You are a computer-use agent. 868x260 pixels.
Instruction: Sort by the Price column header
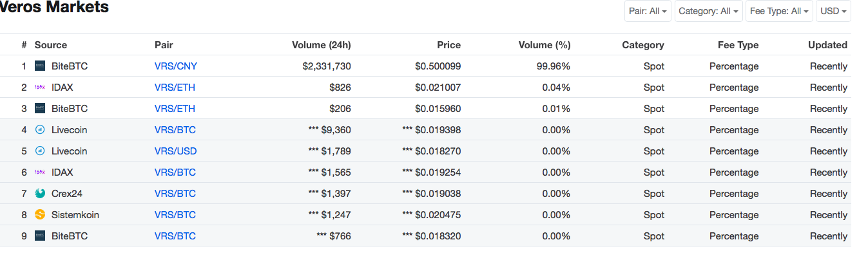click(448, 45)
